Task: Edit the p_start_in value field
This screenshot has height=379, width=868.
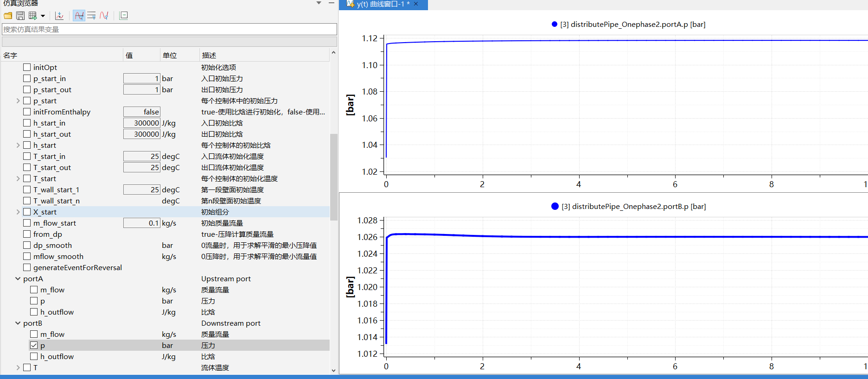Action: [x=142, y=78]
